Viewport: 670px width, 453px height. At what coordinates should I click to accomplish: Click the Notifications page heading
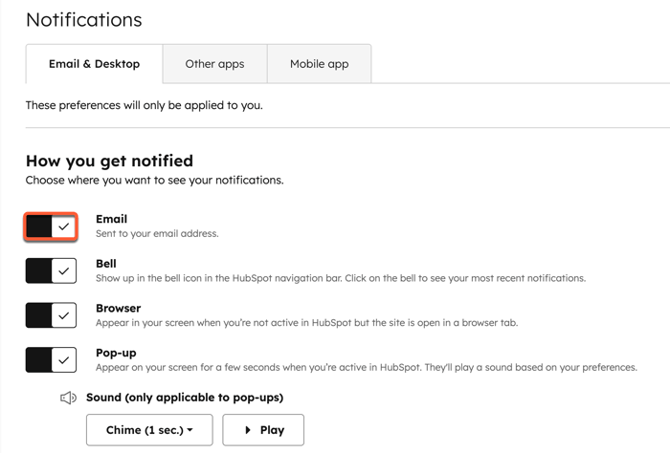pyautogui.click(x=84, y=20)
